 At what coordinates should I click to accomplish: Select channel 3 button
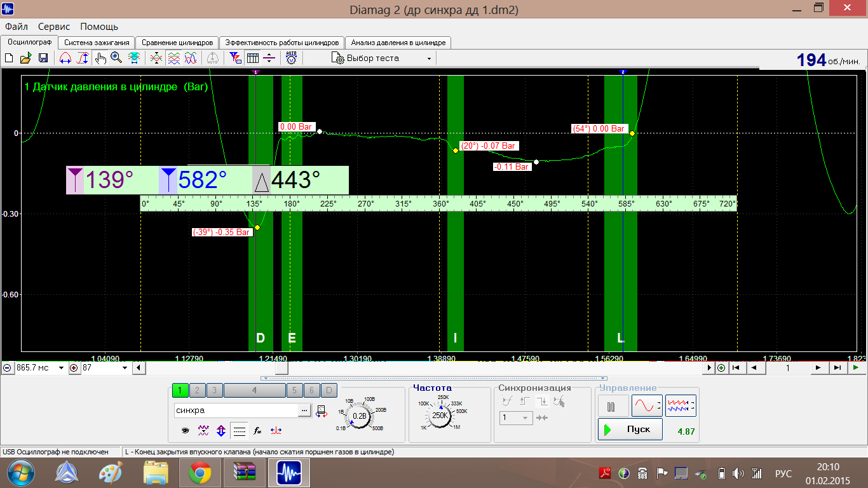point(214,391)
